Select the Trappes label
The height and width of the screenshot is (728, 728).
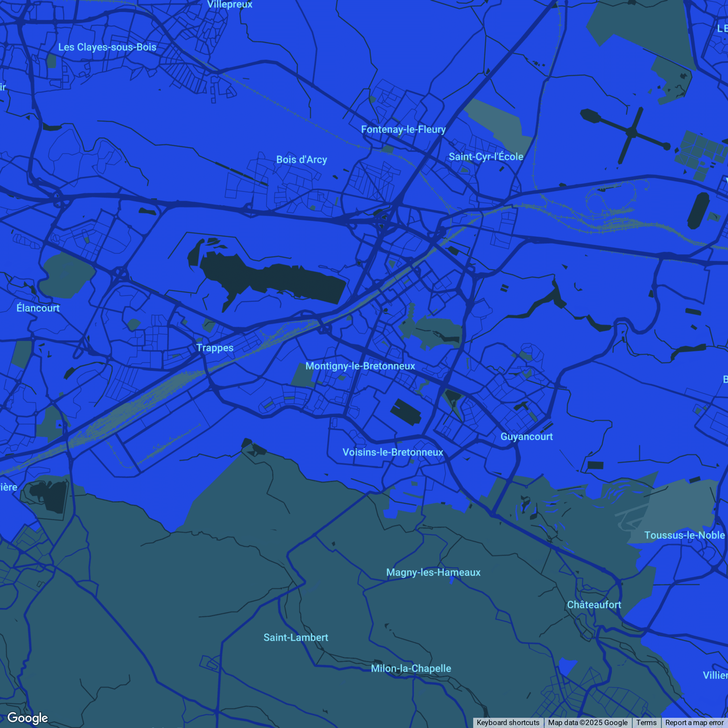[215, 348]
